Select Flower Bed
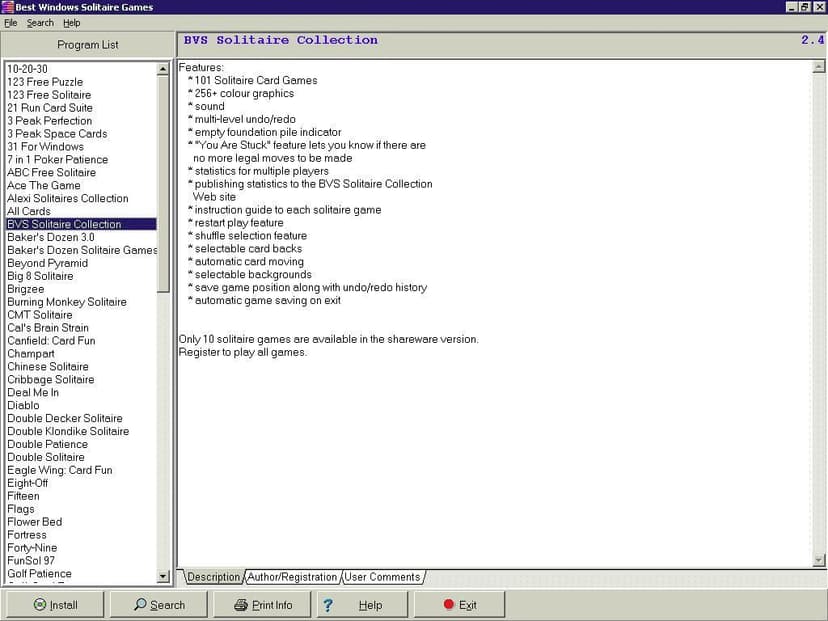This screenshot has width=828, height=621. [x=81, y=522]
